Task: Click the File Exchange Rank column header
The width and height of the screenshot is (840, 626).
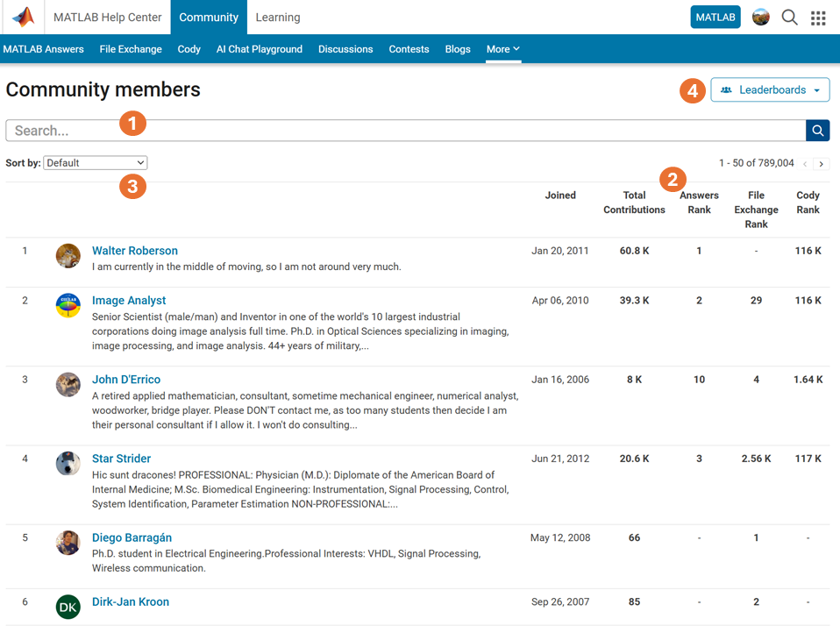Action: pos(756,210)
